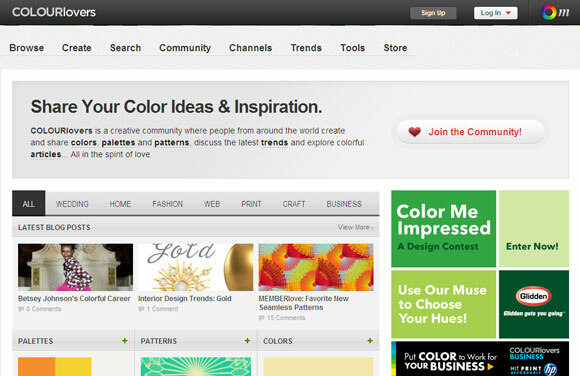Viewport: 580px width, 376px height.
Task: Click the COLORS section heading
Action: [x=278, y=341]
